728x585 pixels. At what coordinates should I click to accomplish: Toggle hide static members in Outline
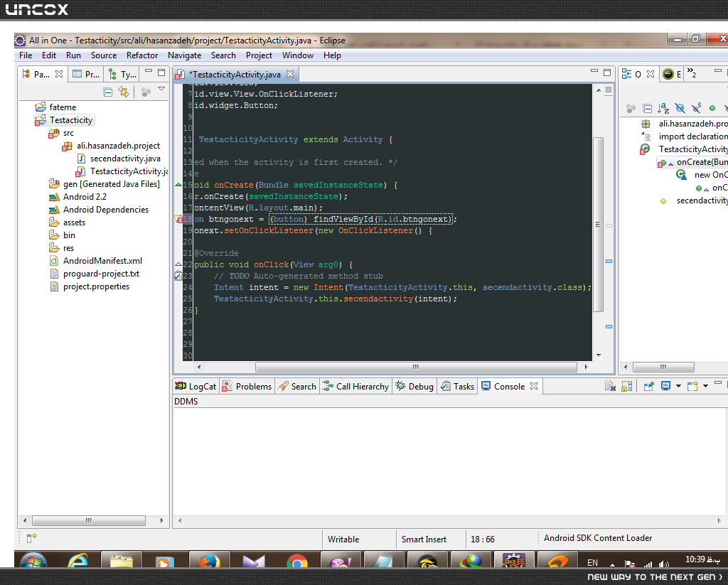[696, 108]
